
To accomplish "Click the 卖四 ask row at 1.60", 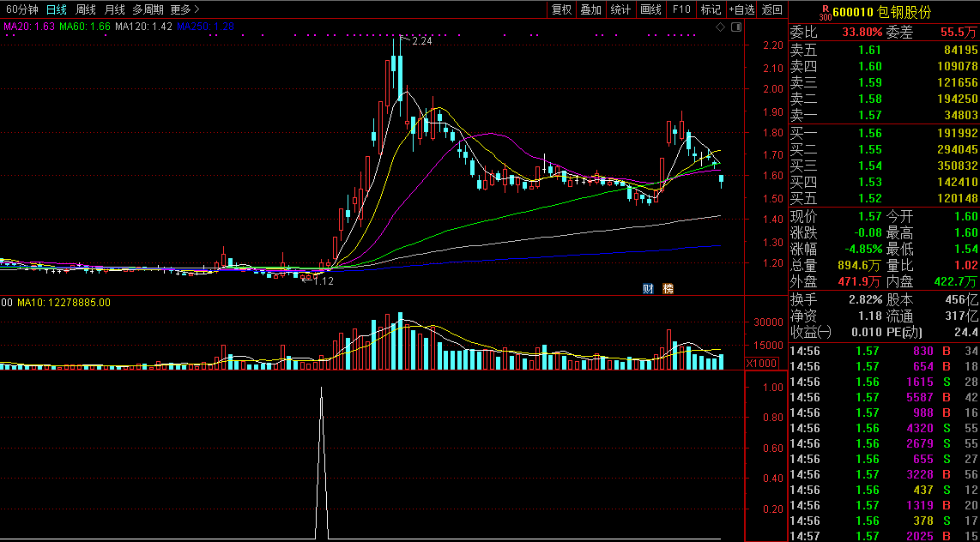I will pyautogui.click(x=884, y=66).
